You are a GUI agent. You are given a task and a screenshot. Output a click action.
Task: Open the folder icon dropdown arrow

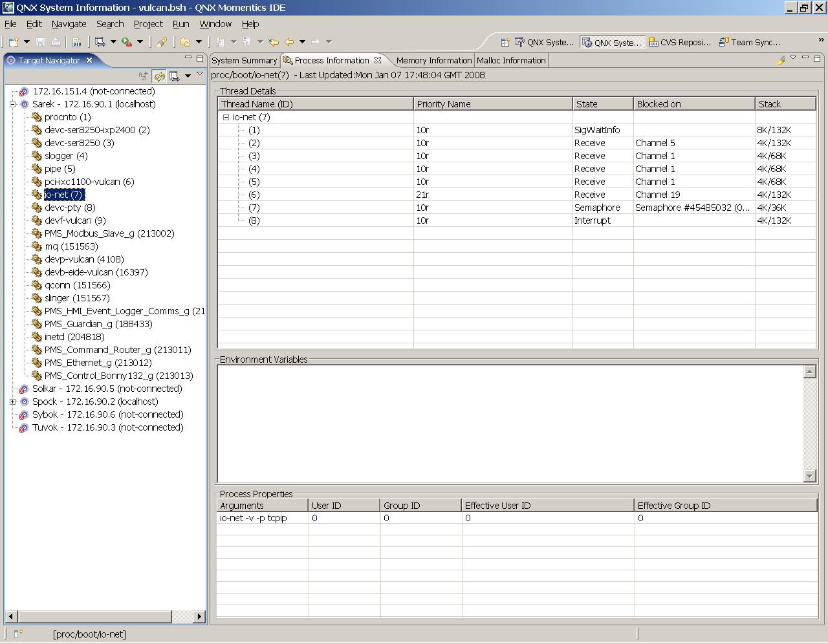[x=199, y=42]
